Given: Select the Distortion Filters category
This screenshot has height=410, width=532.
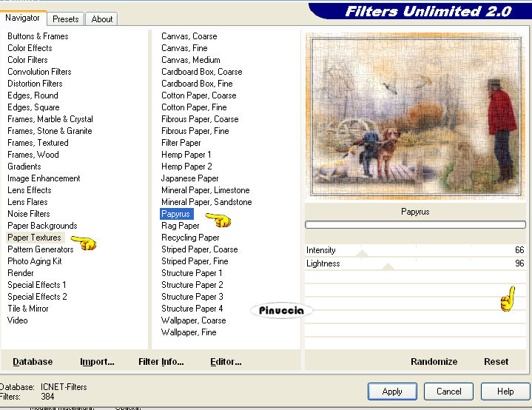Looking at the screenshot, I should pyautogui.click(x=35, y=84).
